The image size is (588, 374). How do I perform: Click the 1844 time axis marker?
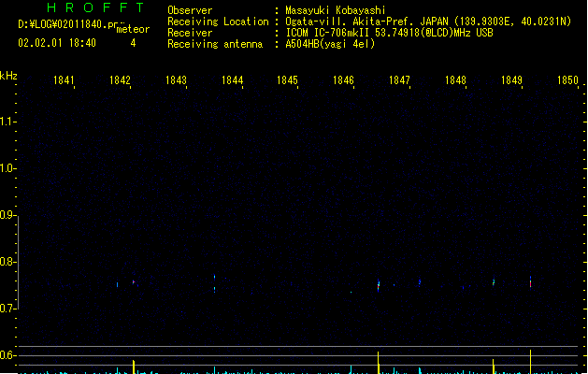click(x=232, y=80)
